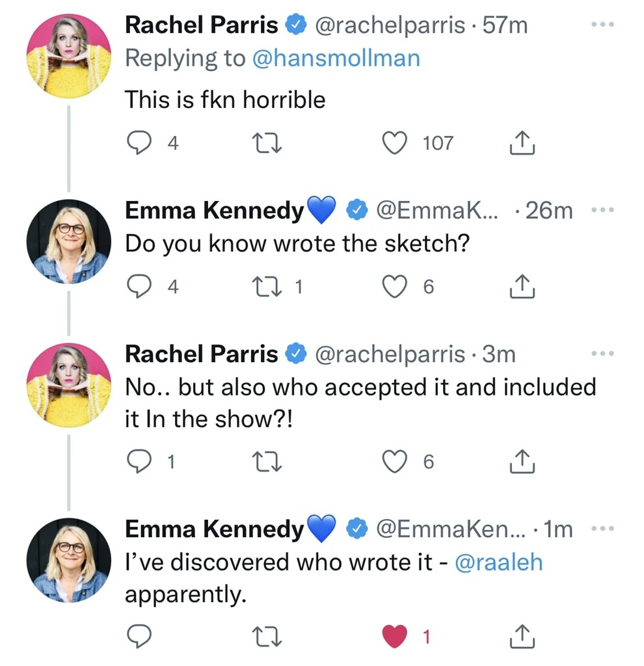The width and height of the screenshot is (644, 666).
Task: Like Emma's "Do you know wrote the sketch?" tweet
Action: coord(394,287)
